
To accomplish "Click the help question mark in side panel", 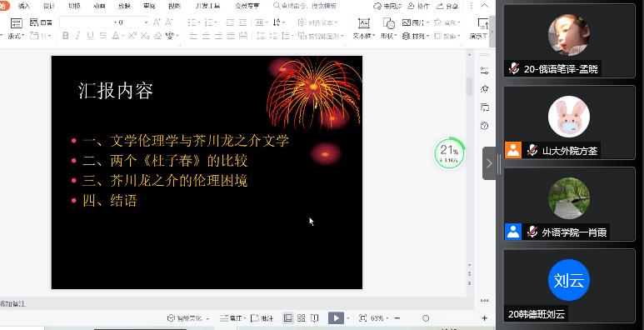I will coord(484,126).
